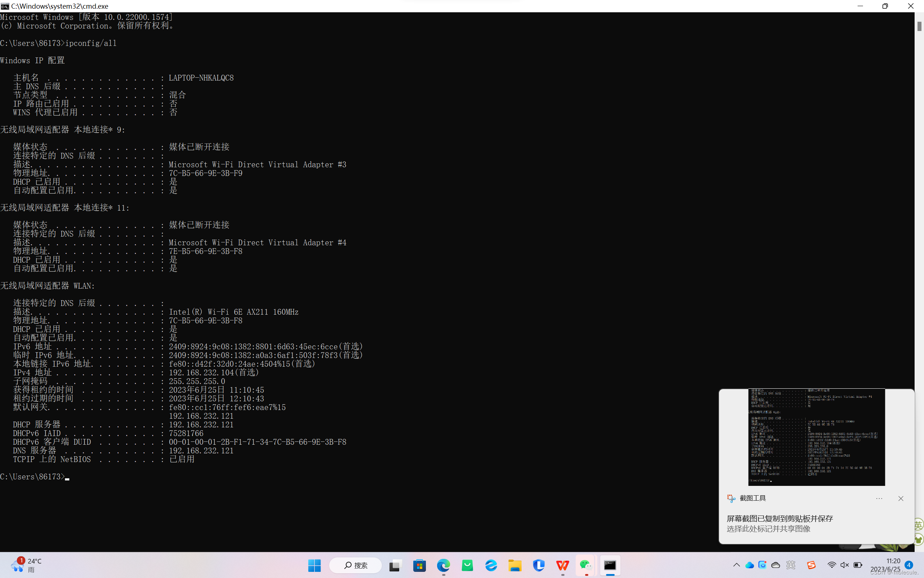Click default gateway fe80::cc1:76ff:fef6:eae7%15
The image size is (924, 578).
click(x=227, y=407)
